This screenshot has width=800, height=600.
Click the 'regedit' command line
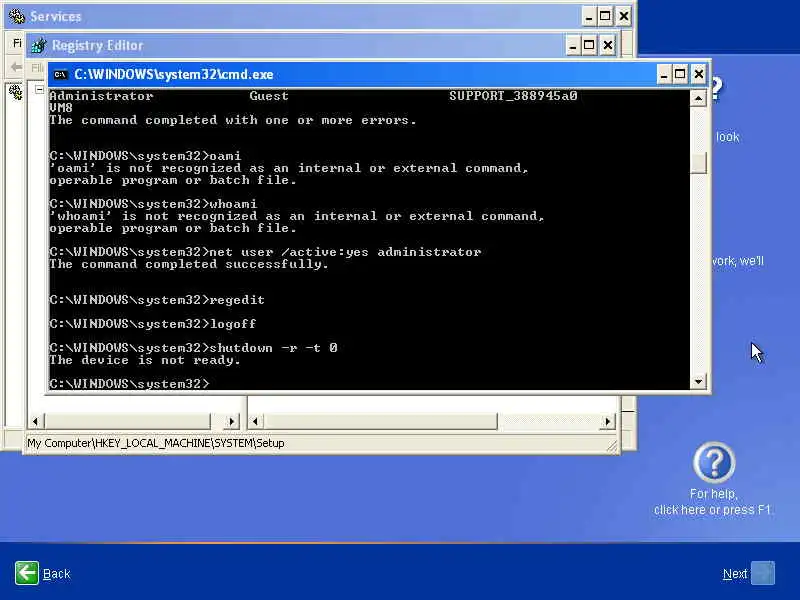pyautogui.click(x=157, y=300)
